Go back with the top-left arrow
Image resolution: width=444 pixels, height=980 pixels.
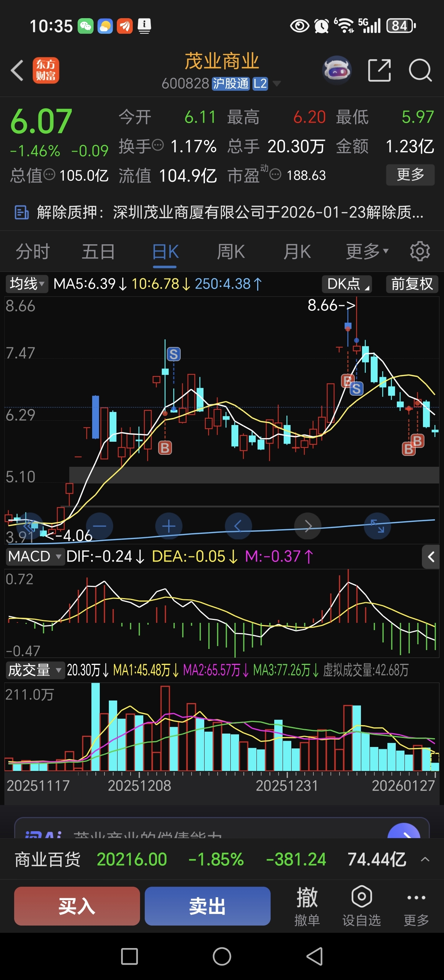(x=17, y=70)
